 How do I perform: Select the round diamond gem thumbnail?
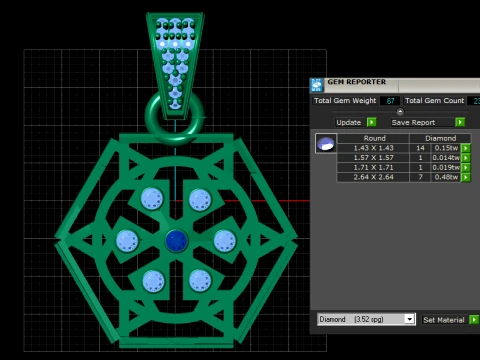tap(326, 143)
